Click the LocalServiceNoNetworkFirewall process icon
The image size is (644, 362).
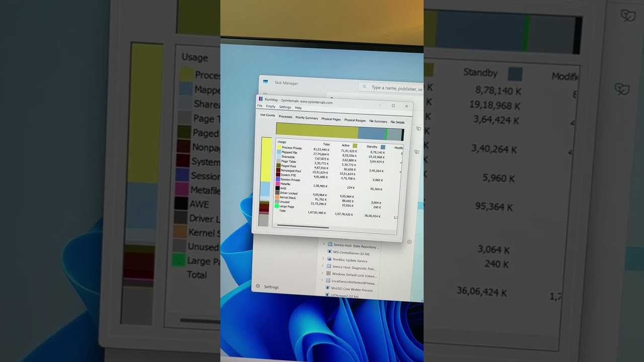328,281
